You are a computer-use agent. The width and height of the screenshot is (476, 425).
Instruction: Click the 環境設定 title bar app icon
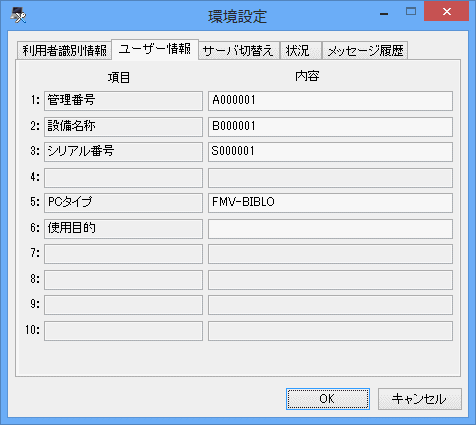click(18, 15)
